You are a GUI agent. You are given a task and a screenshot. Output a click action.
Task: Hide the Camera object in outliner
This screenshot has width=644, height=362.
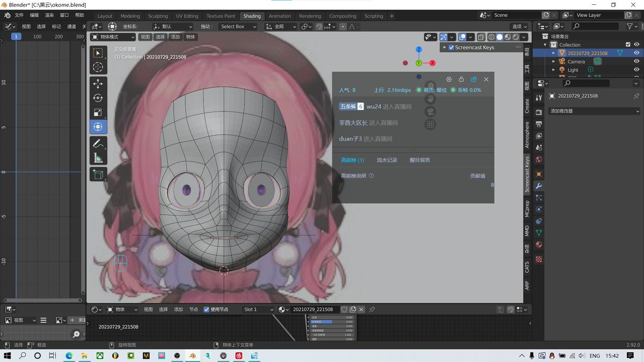636,62
